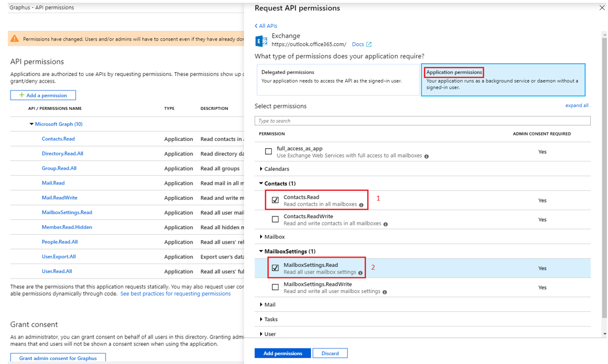The image size is (608, 364).
Task: Click the Docs external link icon
Action: tap(369, 44)
